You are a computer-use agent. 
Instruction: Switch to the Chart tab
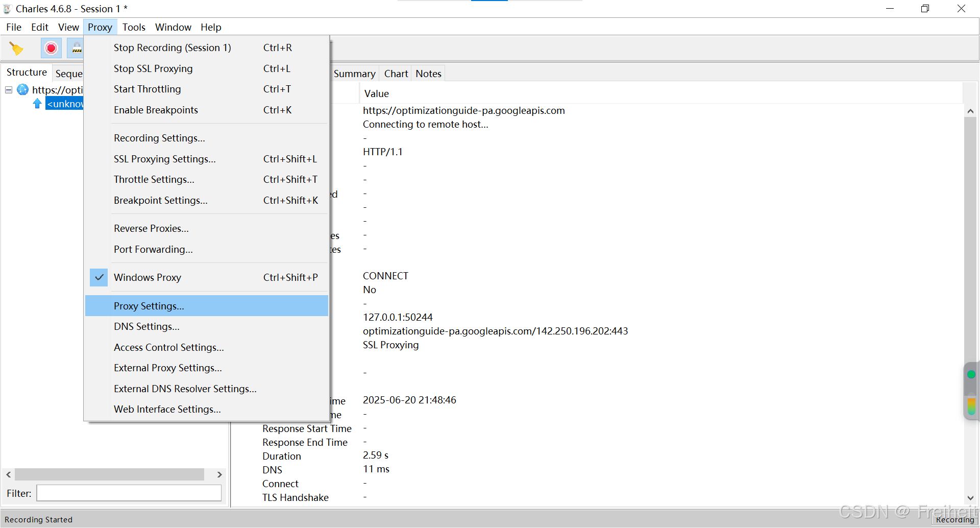[396, 74]
